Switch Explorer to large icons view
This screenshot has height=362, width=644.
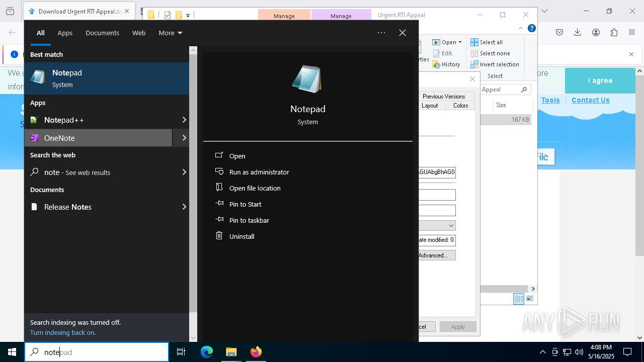pyautogui.click(x=530, y=299)
